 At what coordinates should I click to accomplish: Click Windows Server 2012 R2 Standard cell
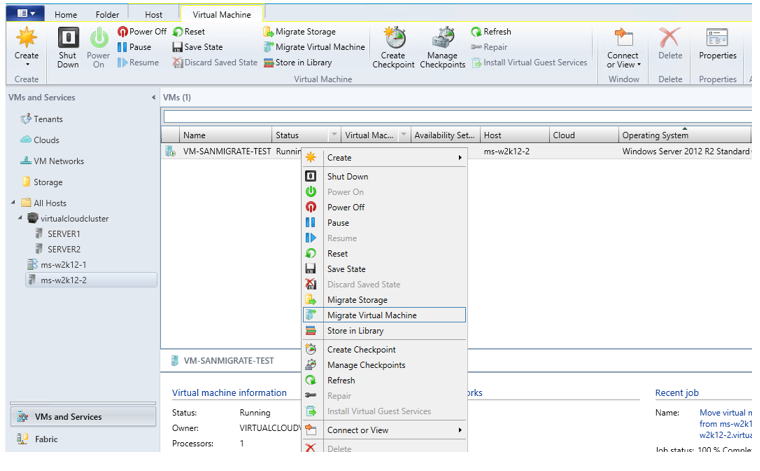(x=685, y=151)
